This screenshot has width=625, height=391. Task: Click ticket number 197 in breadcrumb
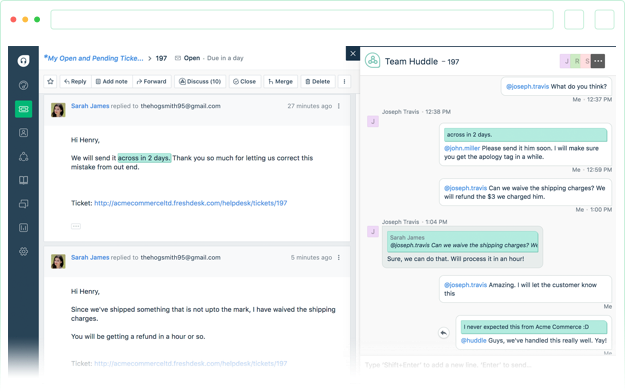(161, 58)
